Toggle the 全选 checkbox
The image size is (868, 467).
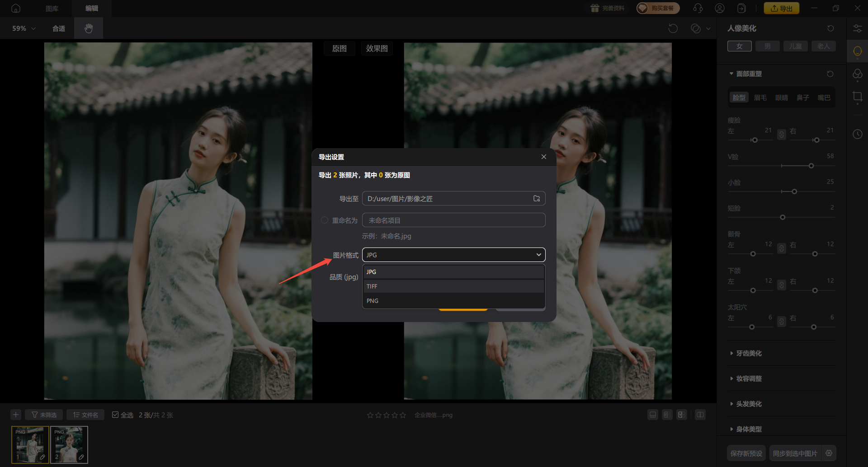(x=115, y=415)
